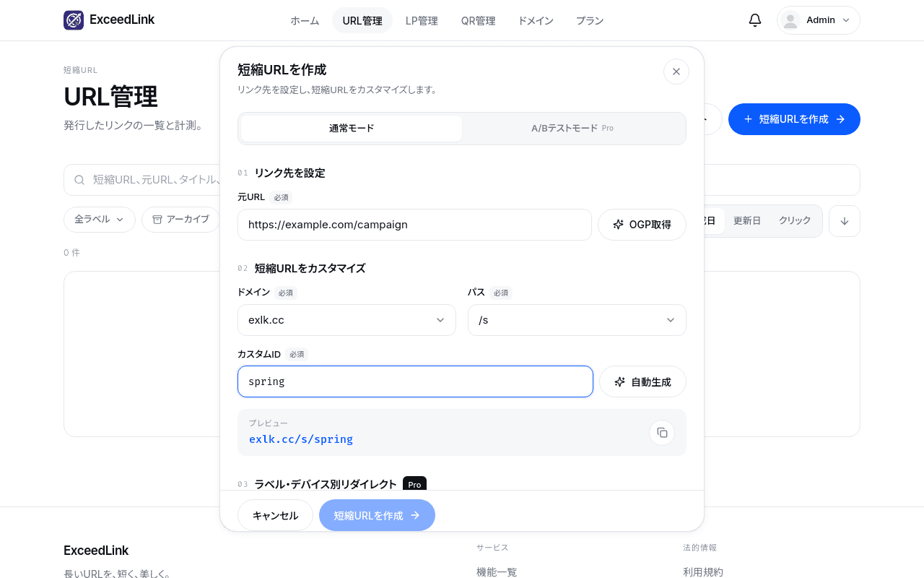Open QR管理 in the navigation
924x578 pixels.
coord(478,21)
